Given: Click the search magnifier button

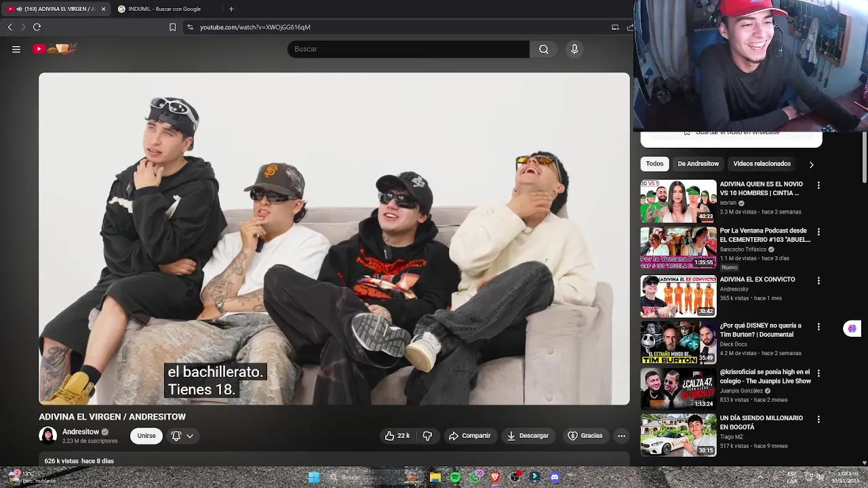Looking at the screenshot, I should click(544, 49).
